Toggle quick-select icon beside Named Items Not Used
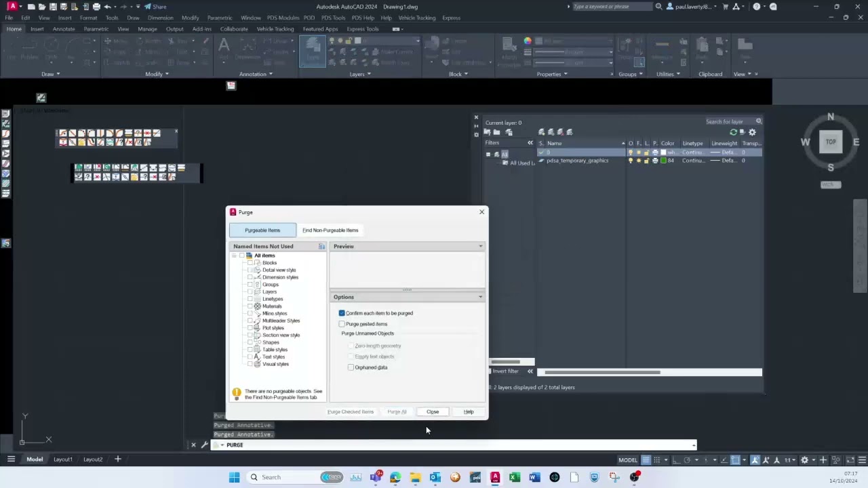 321,247
